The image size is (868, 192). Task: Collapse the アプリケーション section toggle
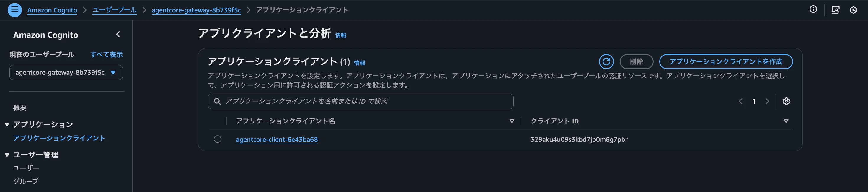click(x=6, y=124)
